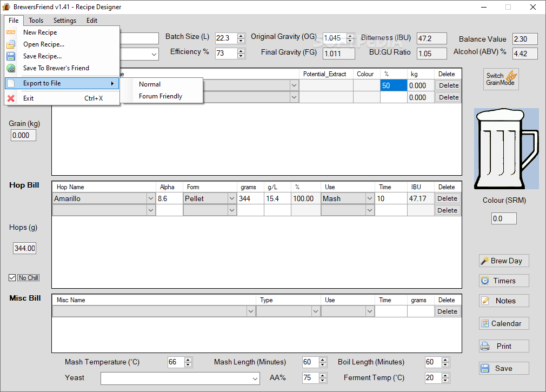Click the beer mug colour preview image

point(507,149)
